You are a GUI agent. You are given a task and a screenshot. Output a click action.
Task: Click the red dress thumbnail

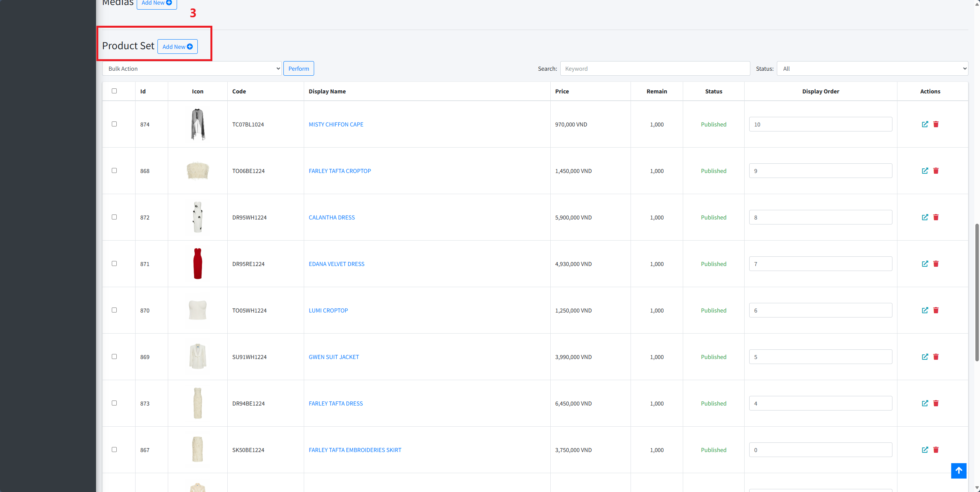click(x=197, y=264)
